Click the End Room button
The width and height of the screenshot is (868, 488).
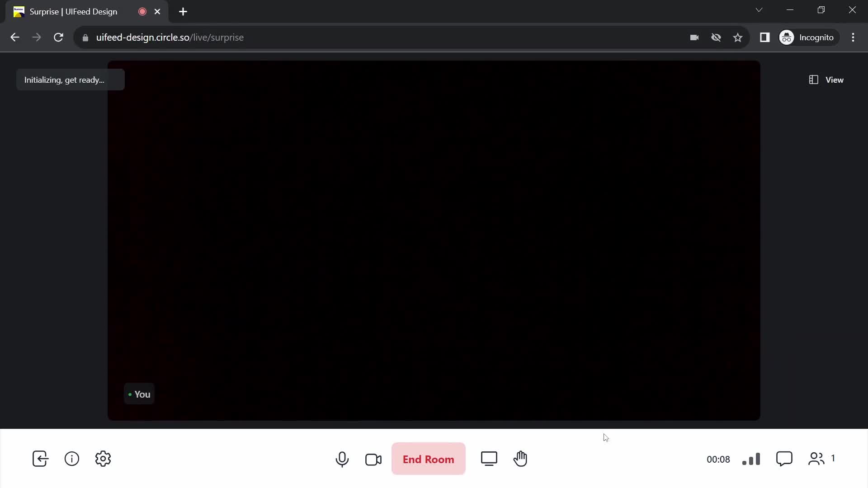coord(429,459)
